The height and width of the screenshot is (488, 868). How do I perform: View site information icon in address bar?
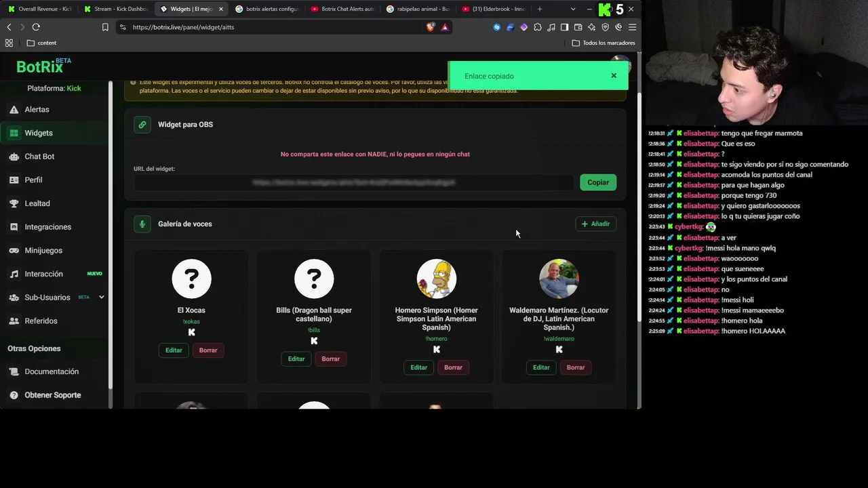[x=122, y=27]
